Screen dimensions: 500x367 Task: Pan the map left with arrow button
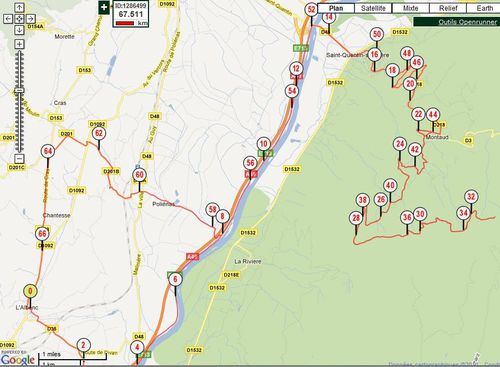pos(8,19)
